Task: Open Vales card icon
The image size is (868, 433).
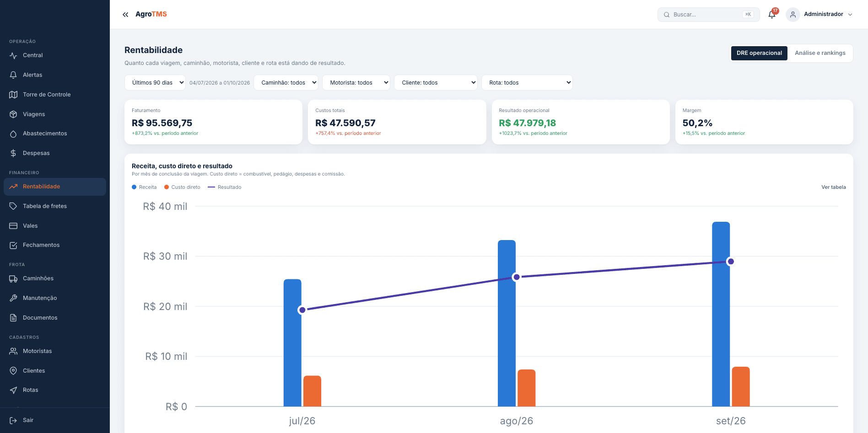Action: coord(13,226)
